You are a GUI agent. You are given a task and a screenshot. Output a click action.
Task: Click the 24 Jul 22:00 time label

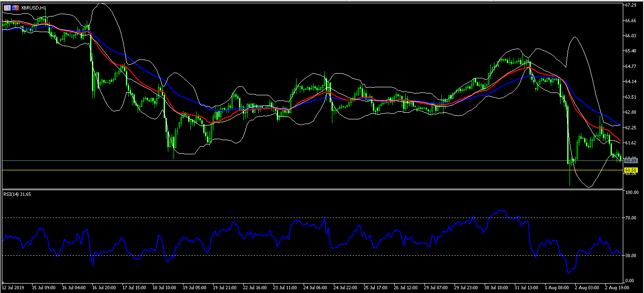coord(345,287)
